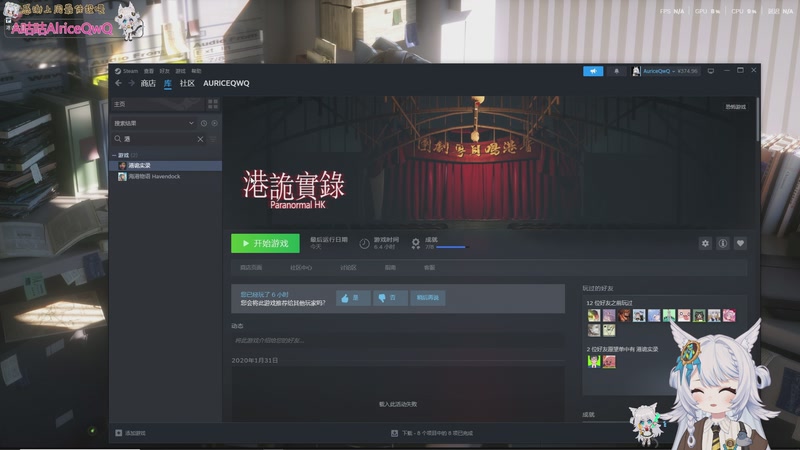Clear the library search text

click(200, 139)
